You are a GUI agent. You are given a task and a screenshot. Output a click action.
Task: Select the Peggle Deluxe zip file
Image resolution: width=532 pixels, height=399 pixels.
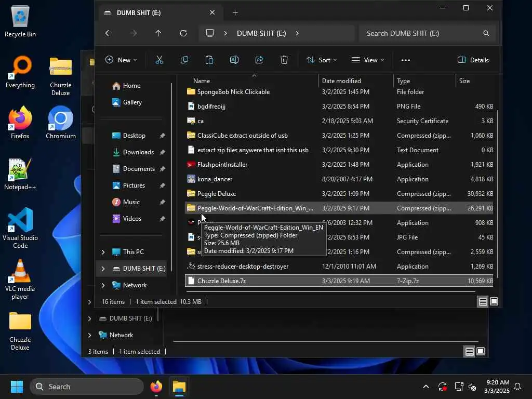[x=339, y=194]
